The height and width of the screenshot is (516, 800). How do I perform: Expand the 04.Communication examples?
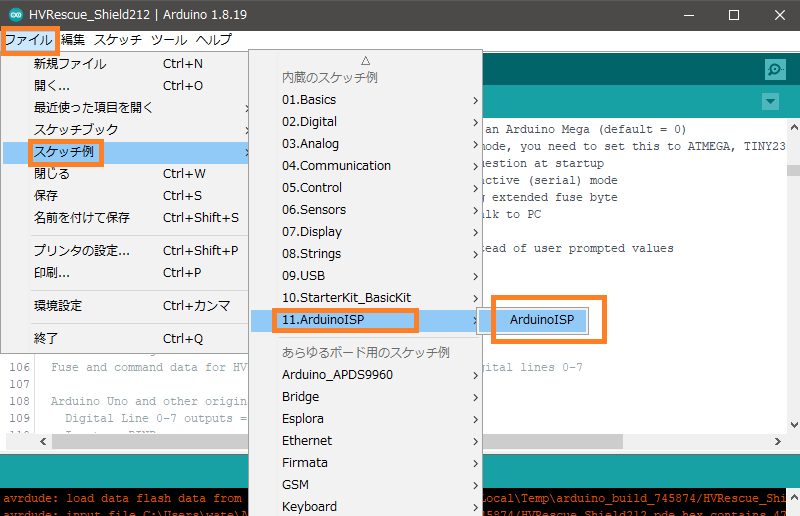[366, 166]
